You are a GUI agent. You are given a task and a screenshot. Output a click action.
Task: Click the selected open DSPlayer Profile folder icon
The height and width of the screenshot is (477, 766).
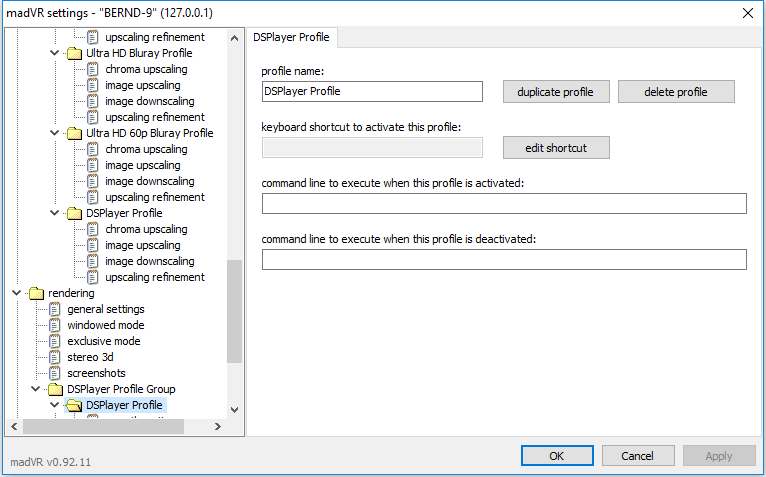click(74, 405)
